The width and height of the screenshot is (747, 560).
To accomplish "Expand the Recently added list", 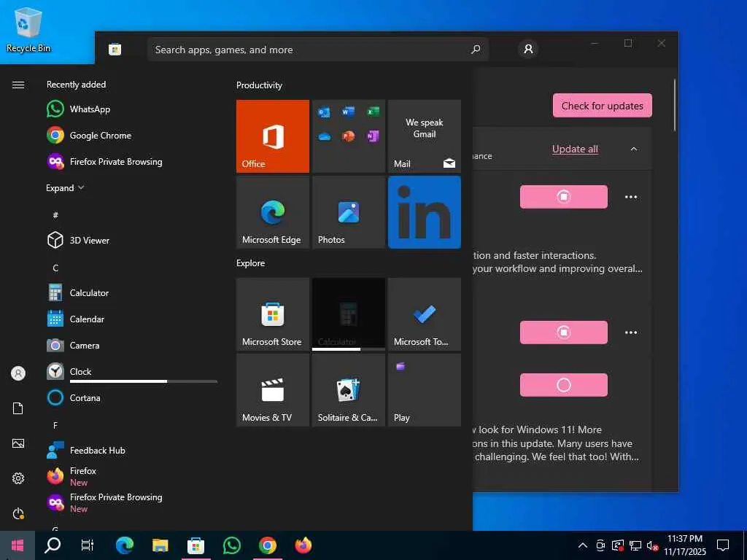I will pyautogui.click(x=65, y=188).
